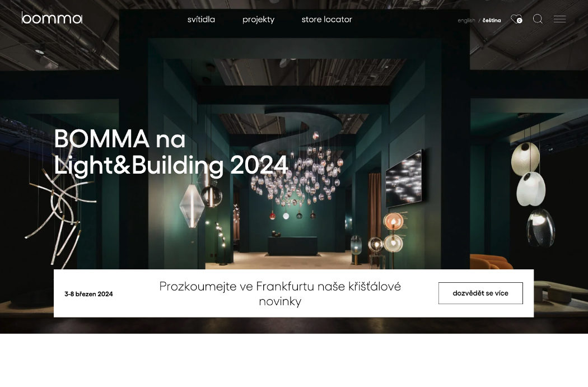This screenshot has width=588, height=387.
Task: Open the svítidla menu item
Action: [x=201, y=20]
